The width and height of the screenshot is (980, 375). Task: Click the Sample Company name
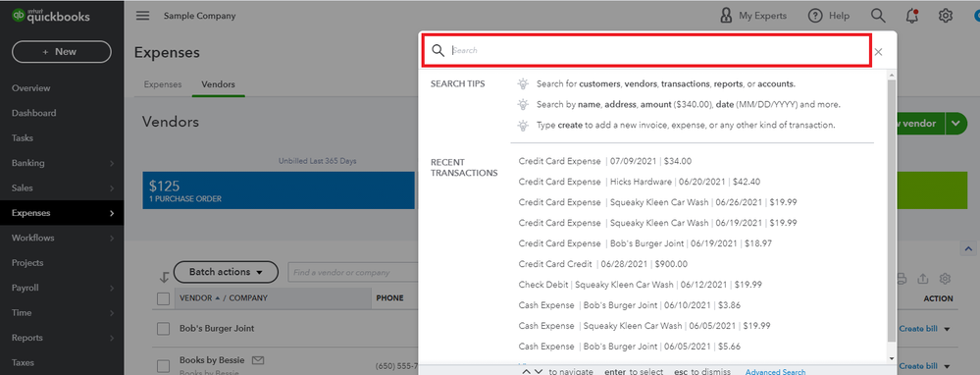pyautogui.click(x=199, y=16)
